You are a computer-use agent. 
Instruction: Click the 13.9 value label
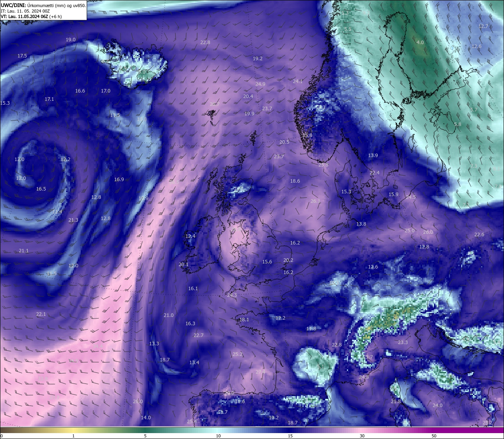(373, 156)
